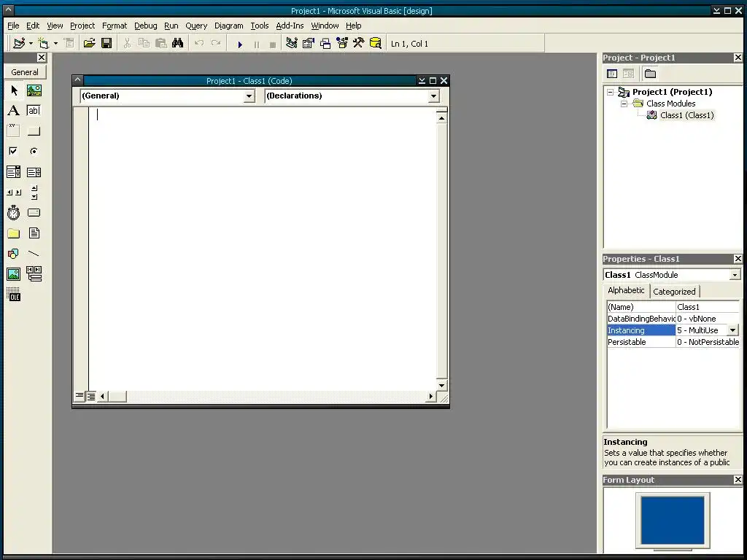This screenshot has width=747, height=560.
Task: Collapse the Project1 (Project1) tree node
Action: click(611, 93)
